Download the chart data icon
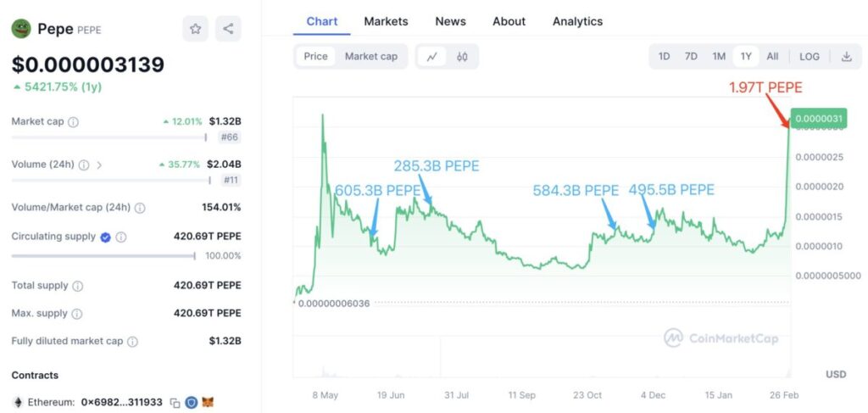Viewport: 868px width, 413px height. tap(846, 57)
